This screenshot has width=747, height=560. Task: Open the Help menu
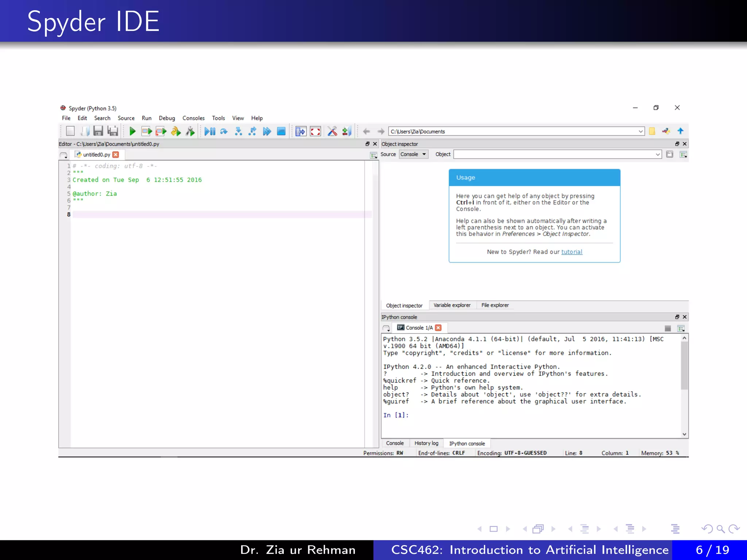coord(257,118)
